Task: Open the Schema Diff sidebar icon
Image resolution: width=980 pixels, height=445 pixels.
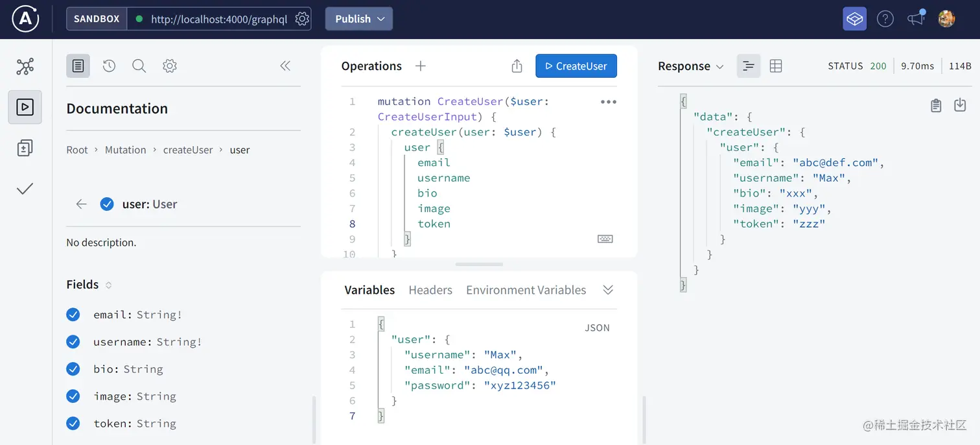Action: [x=25, y=148]
